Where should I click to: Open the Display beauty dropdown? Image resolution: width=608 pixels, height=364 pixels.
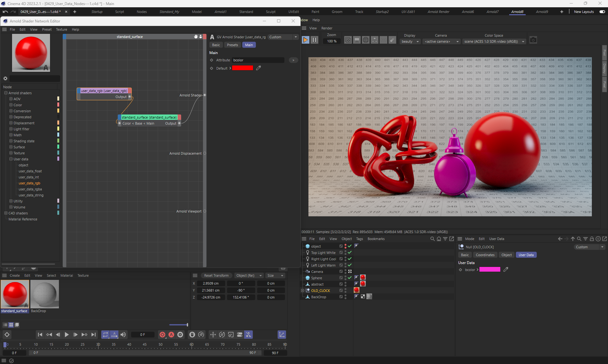pos(410,41)
